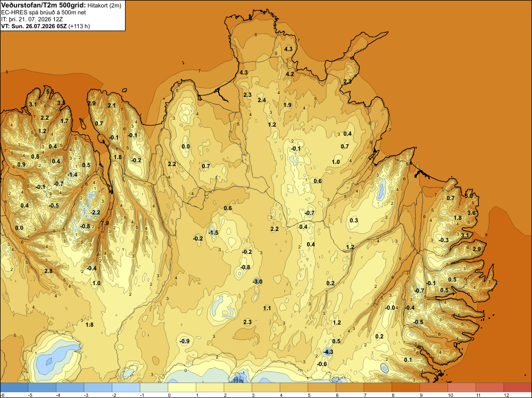Pick the red legend color right of 12

coord(518,387)
